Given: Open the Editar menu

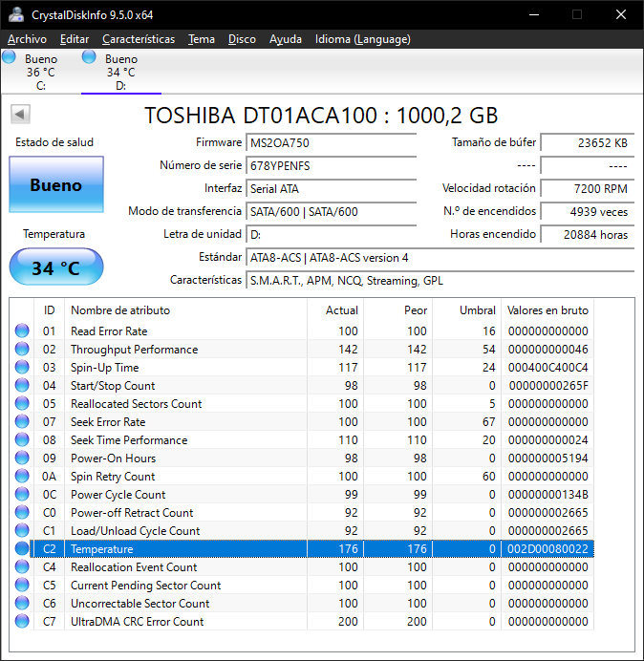Looking at the screenshot, I should click(75, 39).
